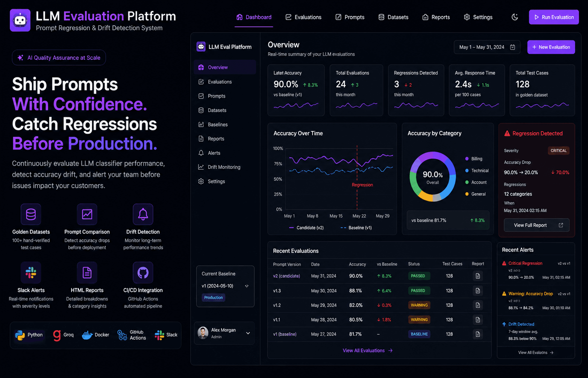Open report icon for v1.1 row
Image resolution: width=588 pixels, height=378 pixels.
click(x=478, y=320)
